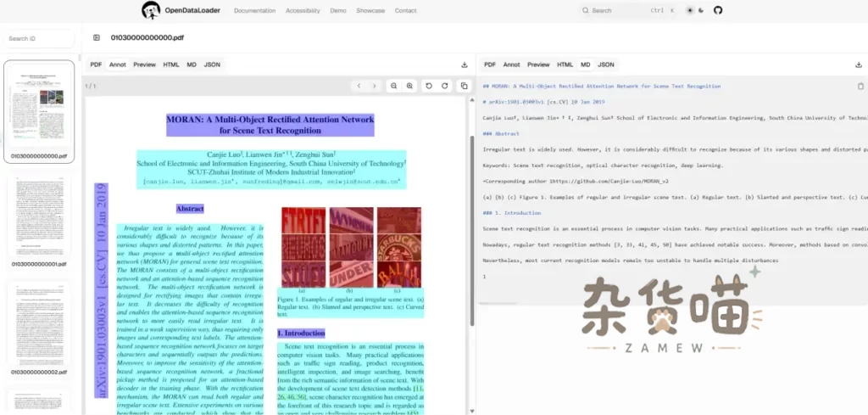Download from the right viewer panel

(859, 64)
